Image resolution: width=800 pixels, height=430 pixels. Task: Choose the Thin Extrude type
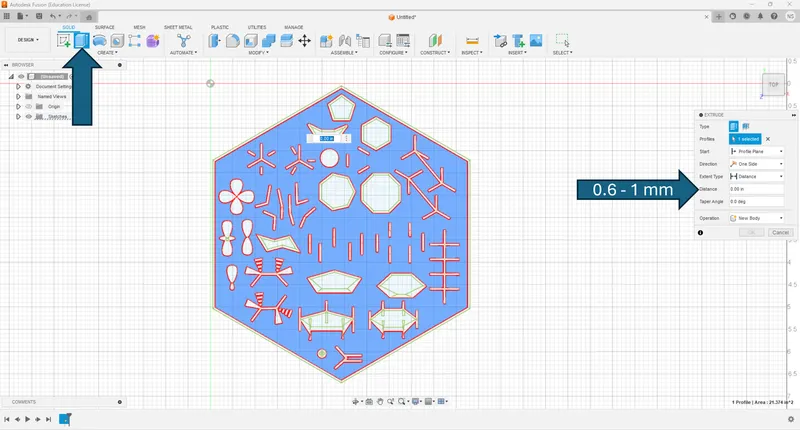point(745,127)
